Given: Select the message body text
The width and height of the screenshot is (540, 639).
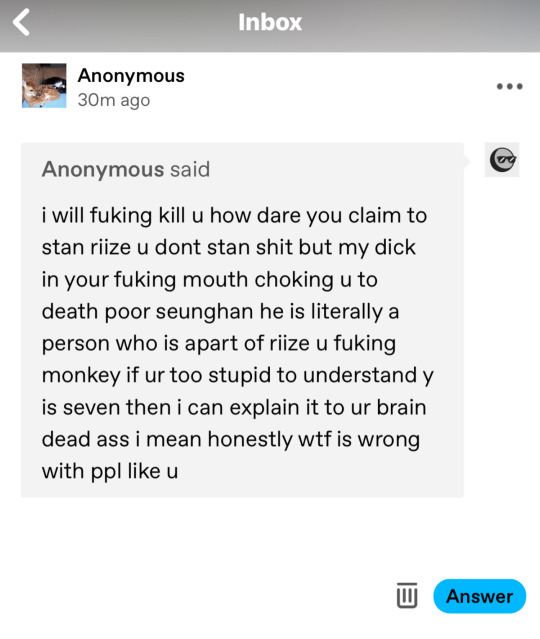Looking at the screenshot, I should pyautogui.click(x=238, y=343).
